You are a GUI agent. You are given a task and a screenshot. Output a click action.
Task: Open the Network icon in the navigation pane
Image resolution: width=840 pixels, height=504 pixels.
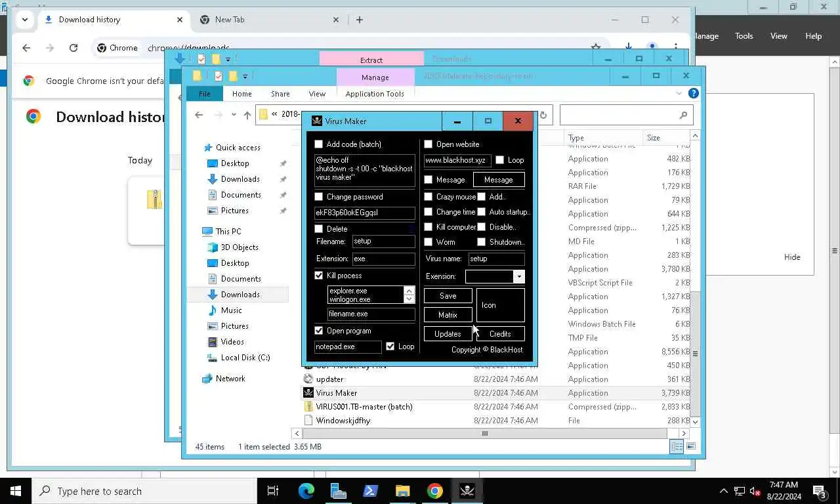pos(207,379)
